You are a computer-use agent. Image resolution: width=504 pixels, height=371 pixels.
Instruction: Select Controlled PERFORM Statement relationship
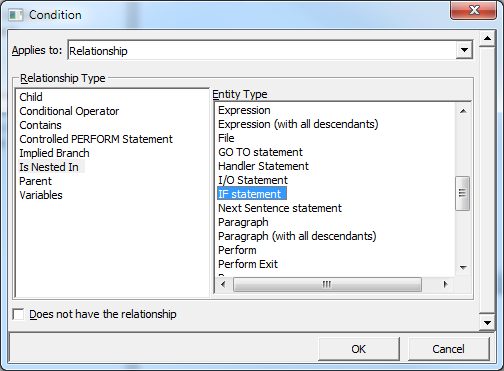click(x=96, y=139)
